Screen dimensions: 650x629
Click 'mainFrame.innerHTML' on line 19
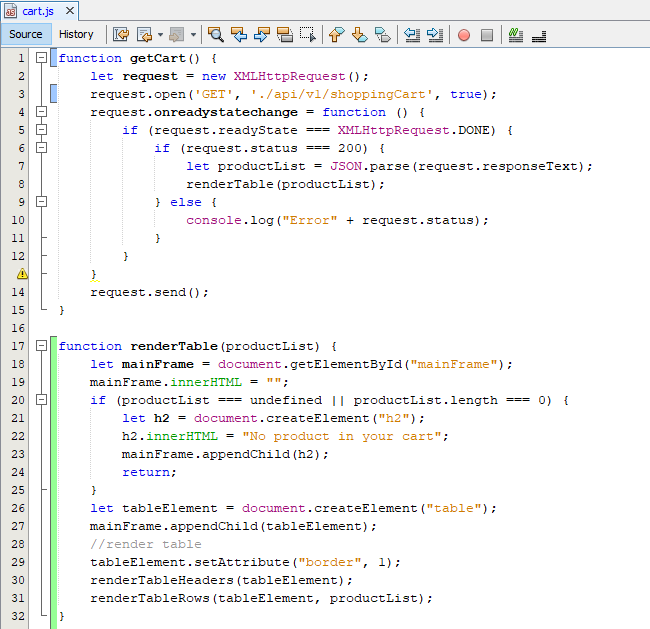166,382
